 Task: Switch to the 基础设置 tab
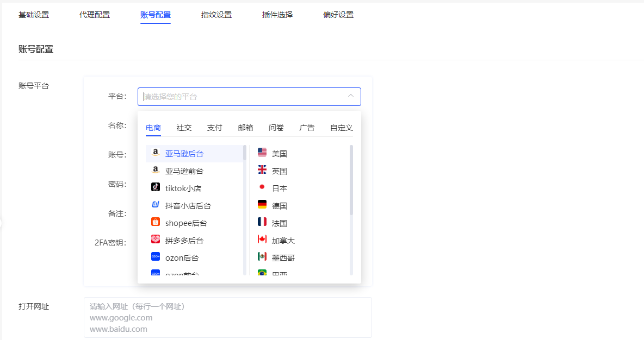tap(34, 15)
